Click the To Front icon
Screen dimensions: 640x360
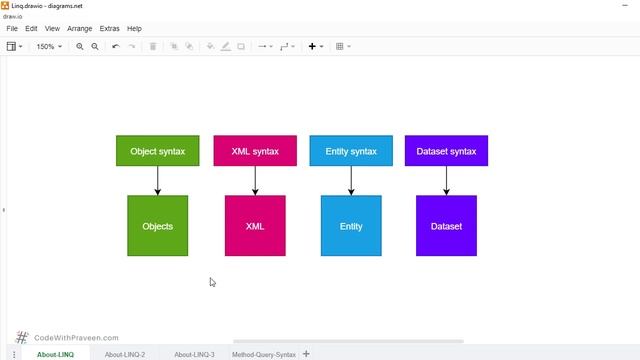174,47
